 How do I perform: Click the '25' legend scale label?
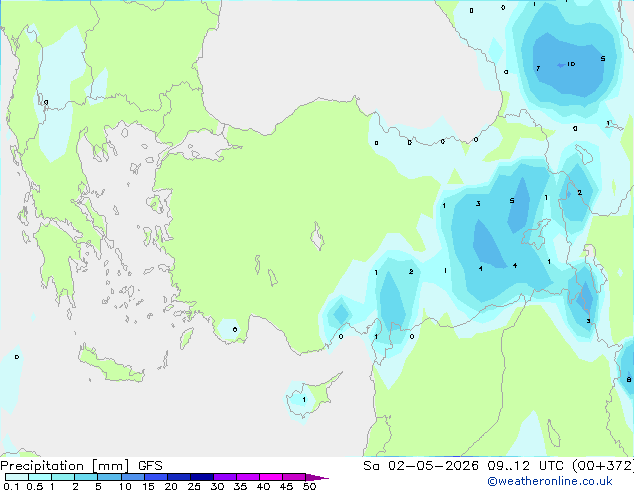[194, 486]
